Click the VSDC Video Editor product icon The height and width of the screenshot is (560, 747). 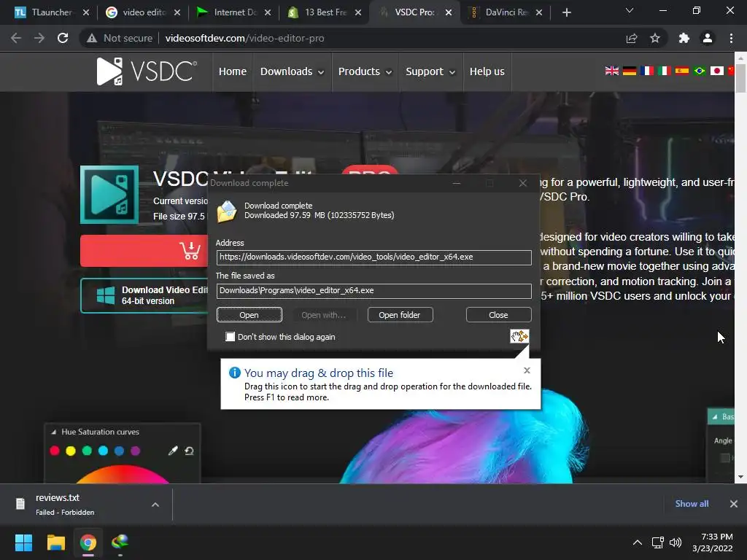tap(109, 194)
